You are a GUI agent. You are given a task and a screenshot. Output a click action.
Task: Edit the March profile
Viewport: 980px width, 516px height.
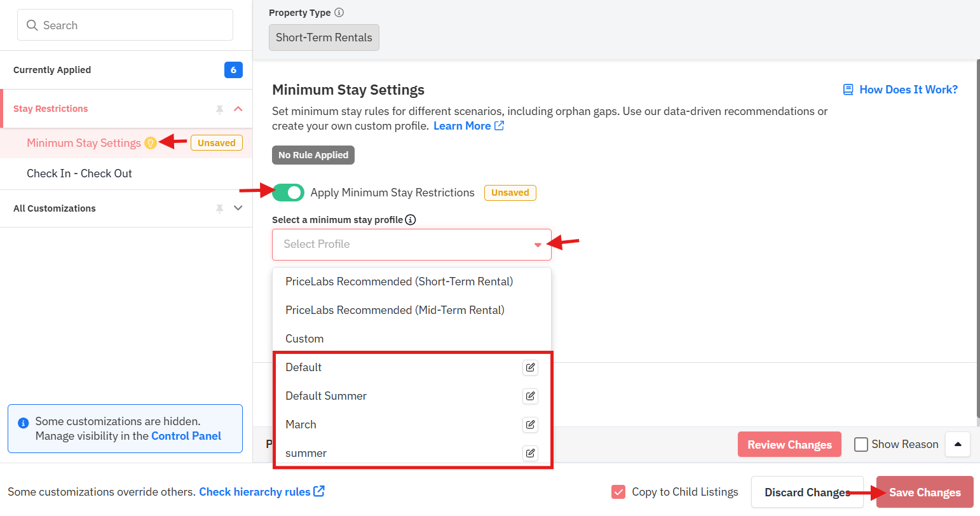(530, 424)
